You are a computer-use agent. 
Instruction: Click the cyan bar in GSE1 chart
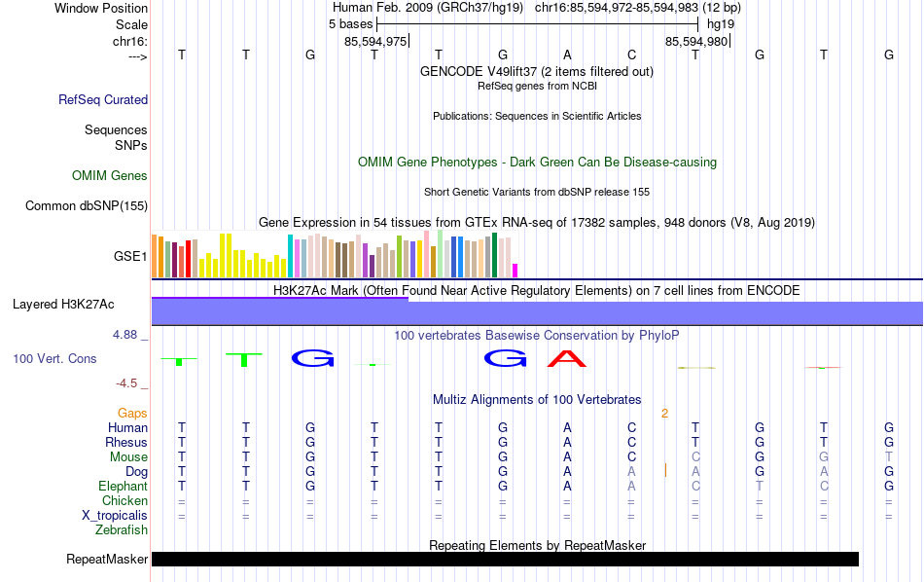tap(291, 256)
